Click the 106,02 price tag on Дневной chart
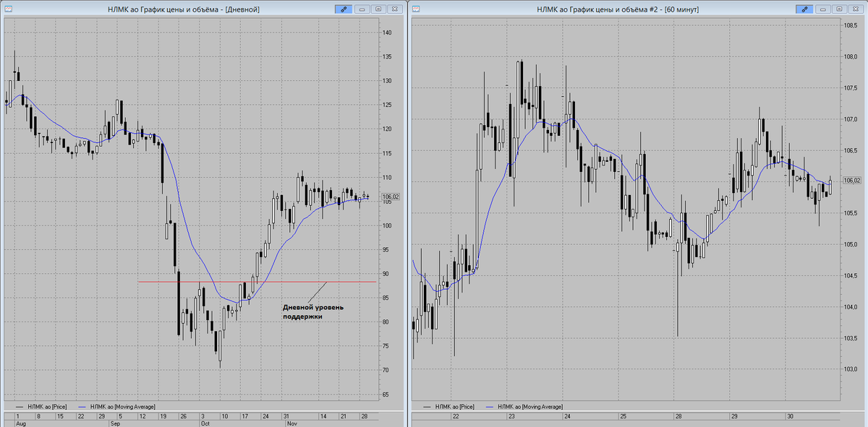 [391, 197]
